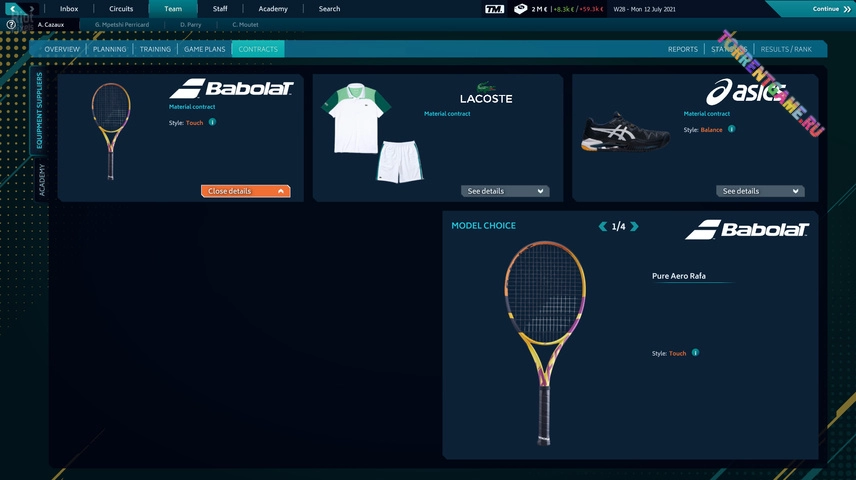Click the money icon beside 2 M €
Image resolution: width=856 pixels, height=480 pixels.
(520, 9)
